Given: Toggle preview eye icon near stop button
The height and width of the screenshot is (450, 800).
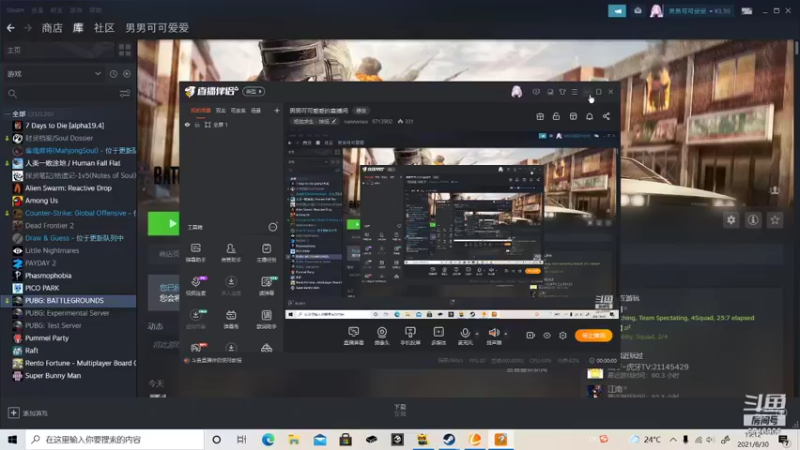Looking at the screenshot, I should coord(546,336).
